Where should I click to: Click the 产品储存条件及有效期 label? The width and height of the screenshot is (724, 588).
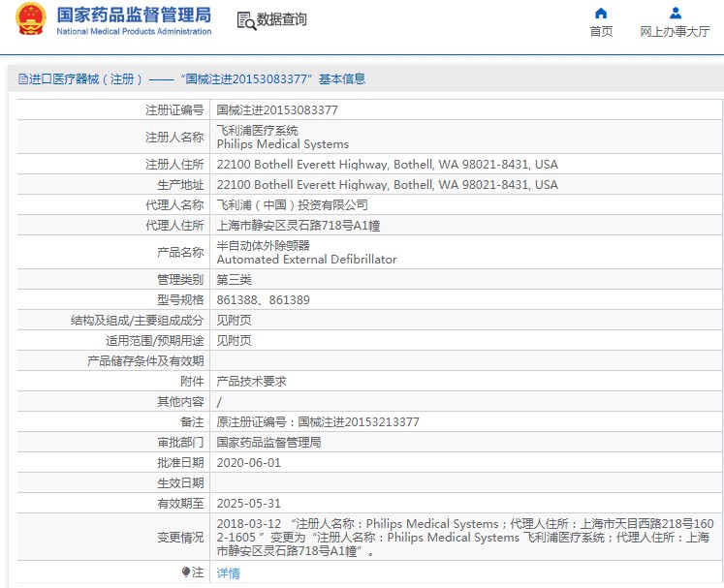coord(145,361)
